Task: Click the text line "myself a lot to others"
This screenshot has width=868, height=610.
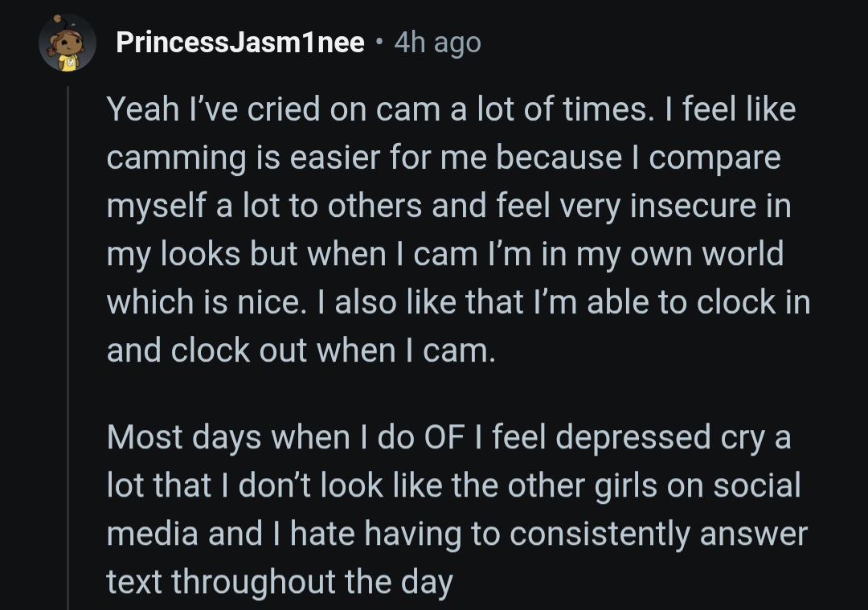Action: 448,206
